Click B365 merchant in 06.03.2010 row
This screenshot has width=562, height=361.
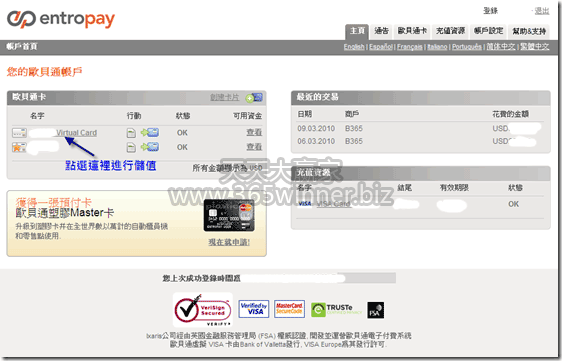click(x=354, y=141)
